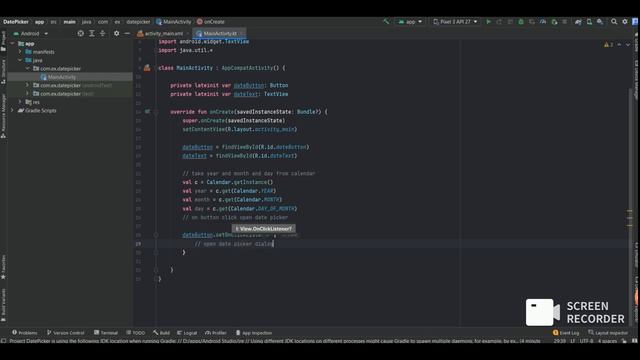The height and width of the screenshot is (360, 640).
Task: Open the Favorites side tab
Action: pos(3,267)
